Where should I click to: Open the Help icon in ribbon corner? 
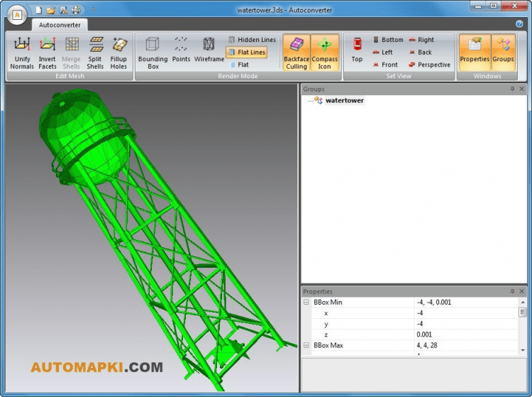[519, 23]
